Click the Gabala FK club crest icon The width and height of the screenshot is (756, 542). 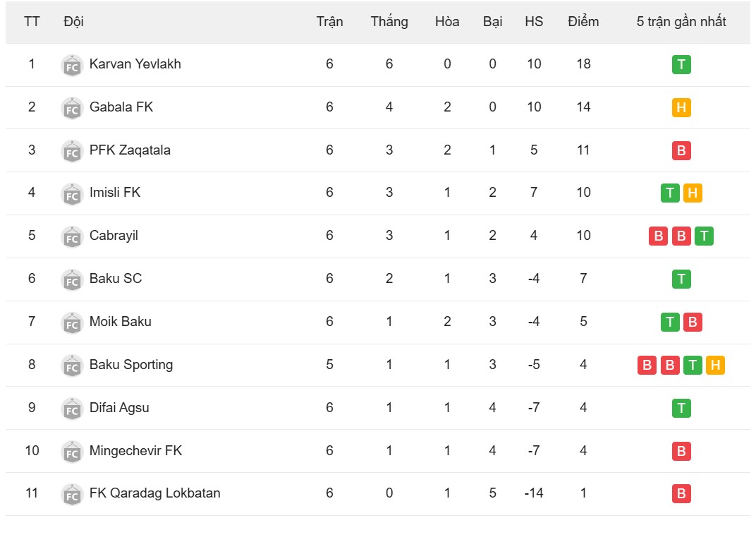pos(72,108)
